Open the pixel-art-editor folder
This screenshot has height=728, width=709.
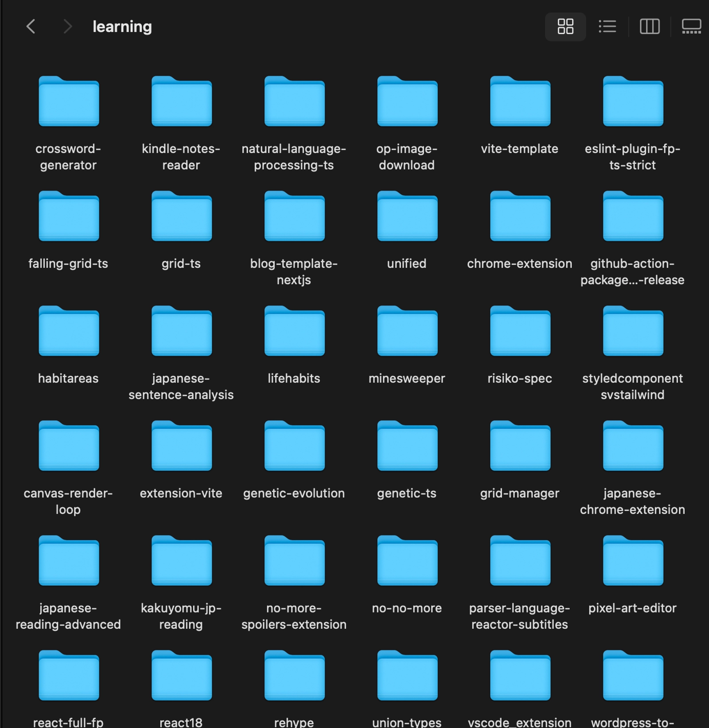[x=633, y=561]
